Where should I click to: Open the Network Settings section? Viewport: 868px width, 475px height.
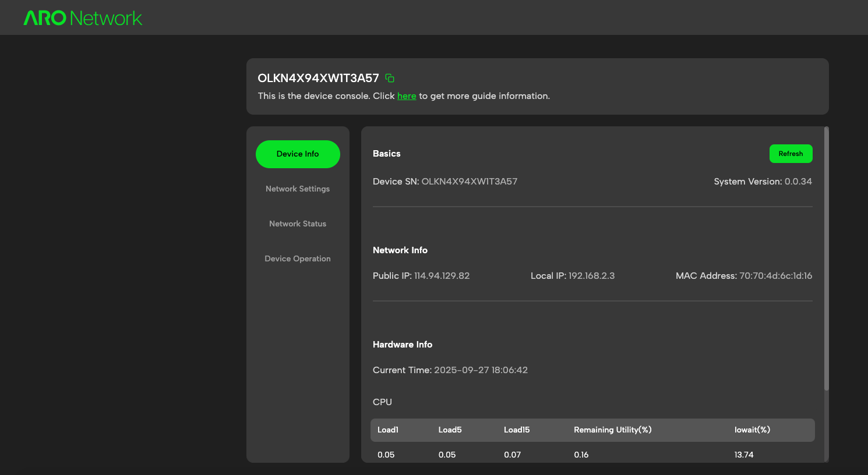[x=298, y=189]
